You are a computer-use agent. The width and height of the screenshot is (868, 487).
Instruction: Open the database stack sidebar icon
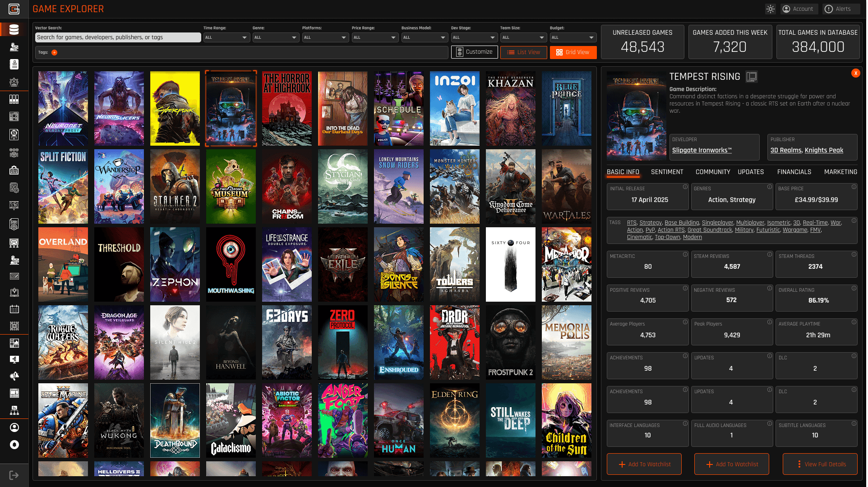(x=14, y=30)
